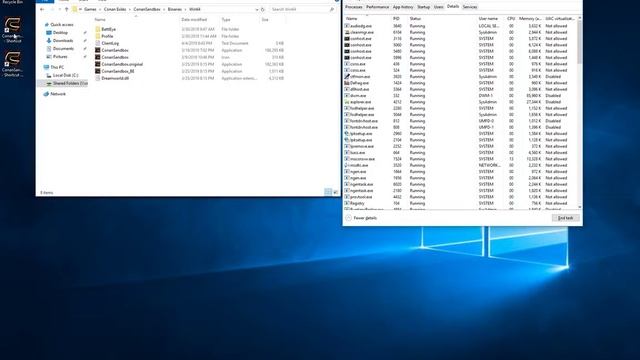Select the Registry process row
640x360 pixels.
(x=460, y=203)
